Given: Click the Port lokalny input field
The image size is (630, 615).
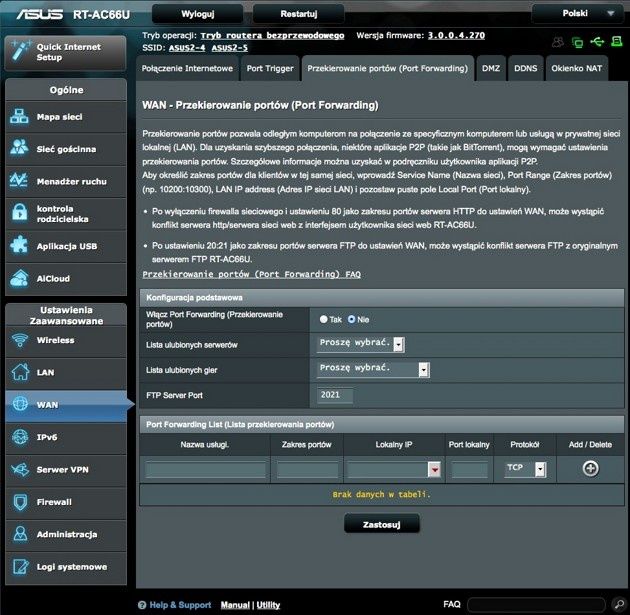Looking at the screenshot, I should tap(469, 469).
